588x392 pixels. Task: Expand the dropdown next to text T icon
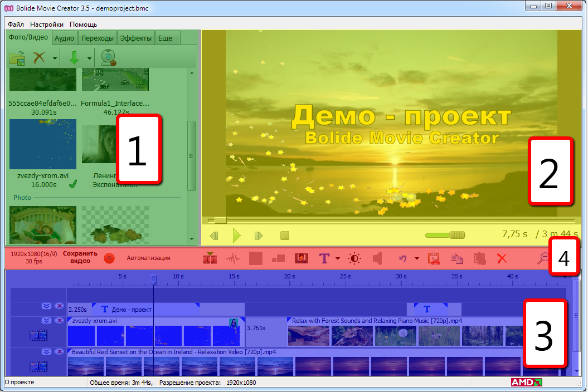pos(338,258)
